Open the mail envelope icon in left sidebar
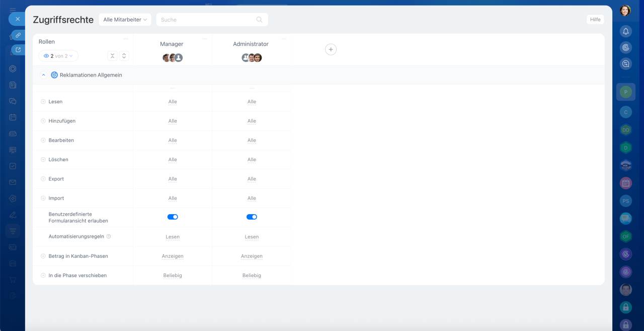Viewport: 644px width, 331px height. click(x=13, y=182)
